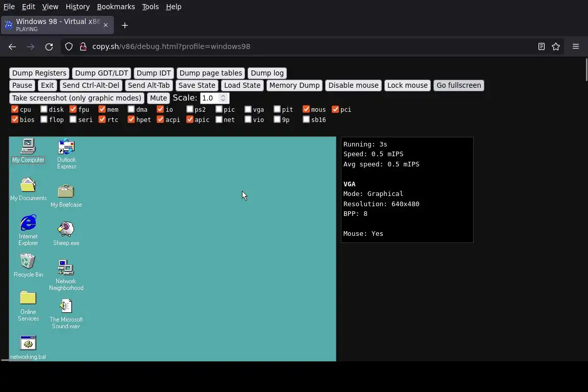
Task: Click the Dump page tables button
Action: tap(211, 73)
